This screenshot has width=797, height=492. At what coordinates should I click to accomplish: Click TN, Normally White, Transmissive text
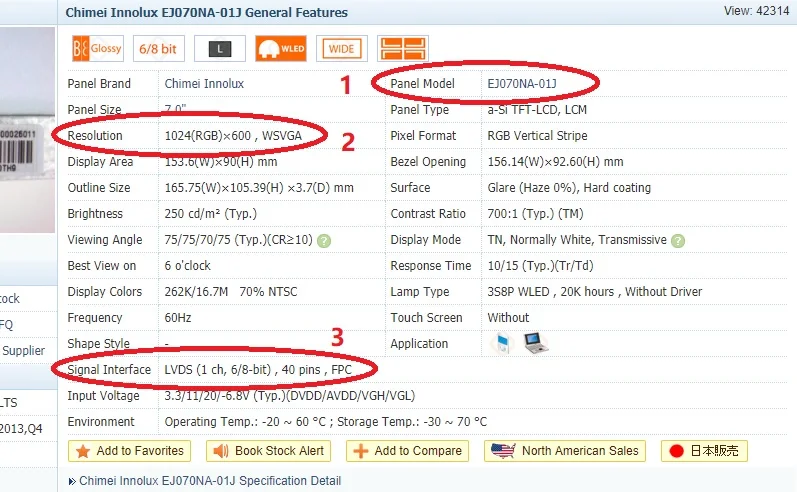click(577, 240)
